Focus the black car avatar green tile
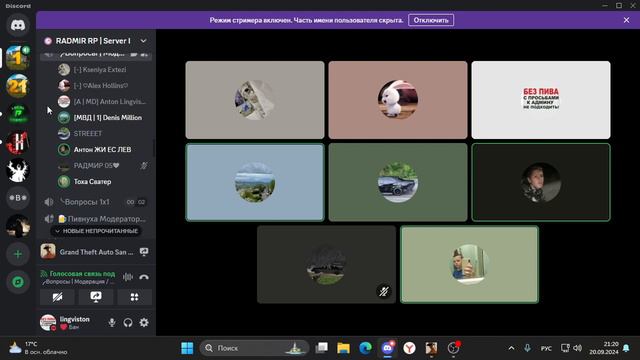This screenshot has width=640, height=360. [x=398, y=182]
